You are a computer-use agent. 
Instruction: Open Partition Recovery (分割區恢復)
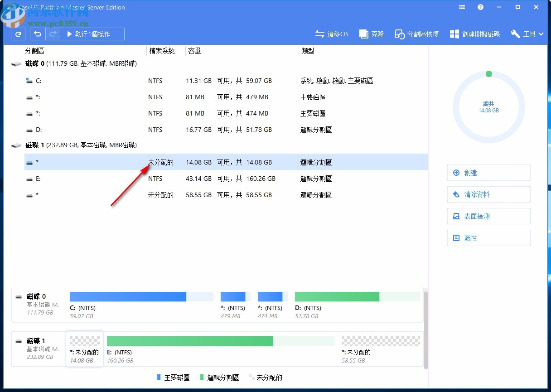[416, 34]
